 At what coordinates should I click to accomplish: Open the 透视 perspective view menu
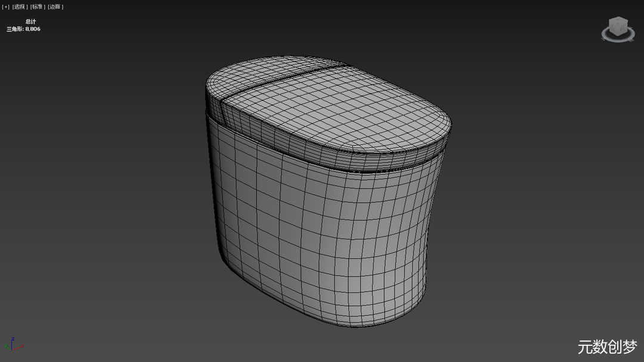point(20,7)
